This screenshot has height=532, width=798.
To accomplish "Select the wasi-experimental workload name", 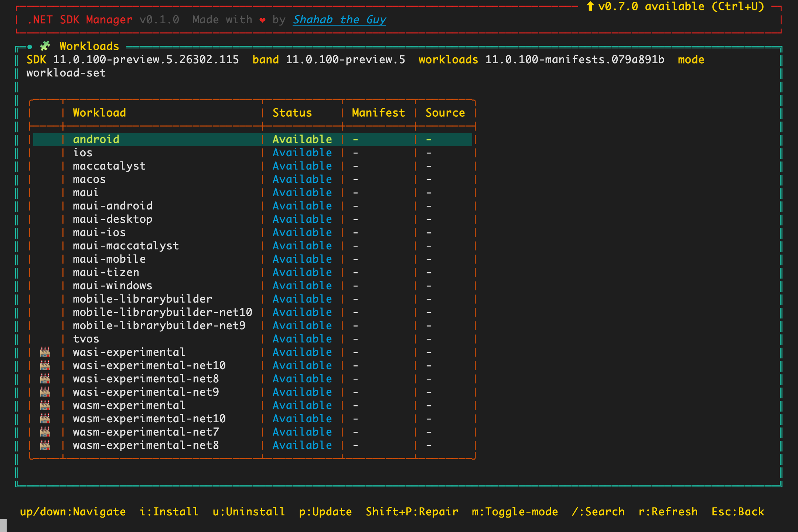I will point(129,352).
